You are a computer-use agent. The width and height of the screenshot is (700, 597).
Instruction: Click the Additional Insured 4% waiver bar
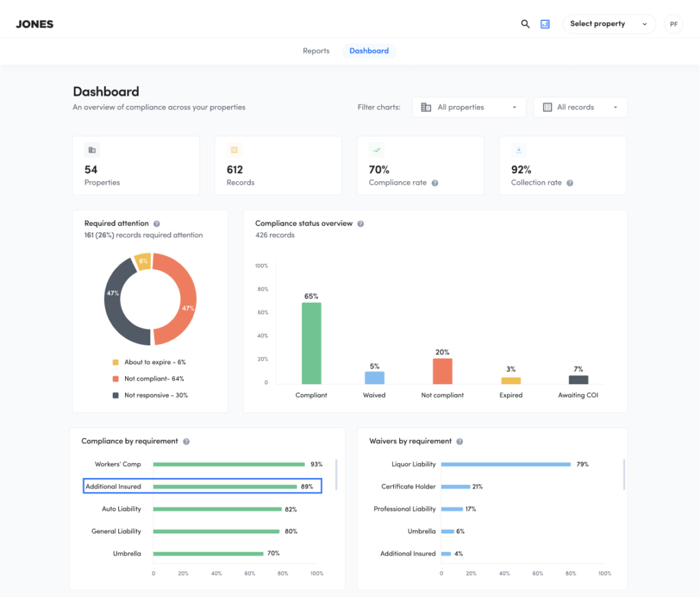point(446,554)
